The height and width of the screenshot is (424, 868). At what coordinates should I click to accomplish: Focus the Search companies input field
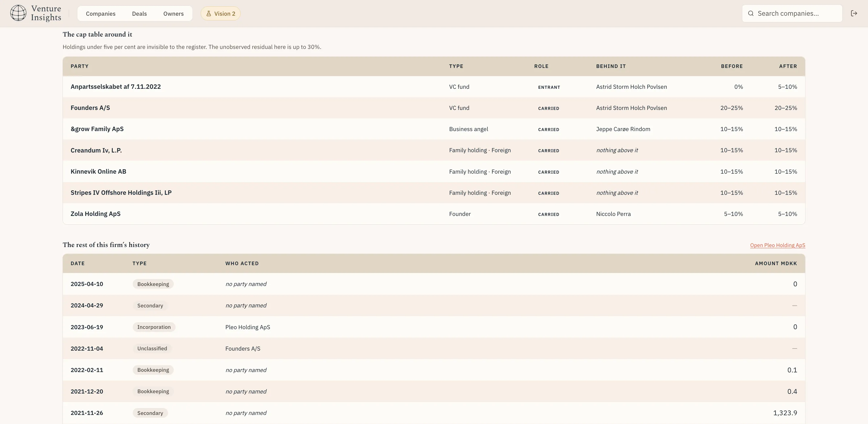point(792,14)
